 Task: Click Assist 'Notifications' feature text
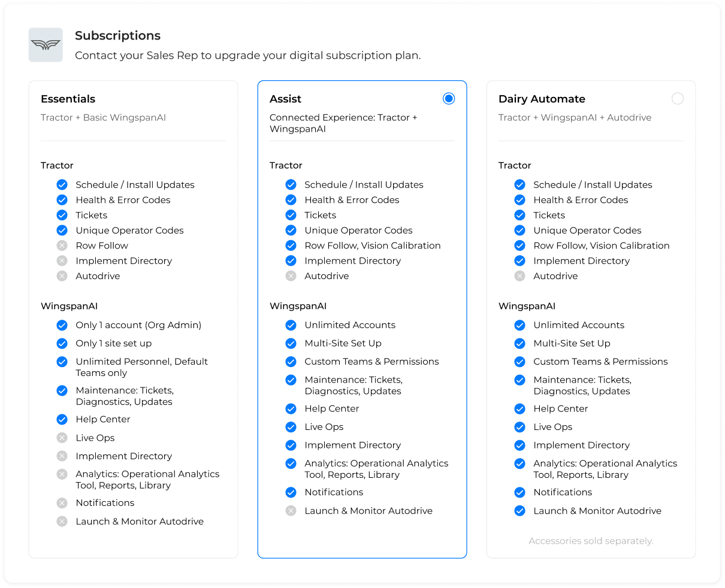tap(334, 492)
